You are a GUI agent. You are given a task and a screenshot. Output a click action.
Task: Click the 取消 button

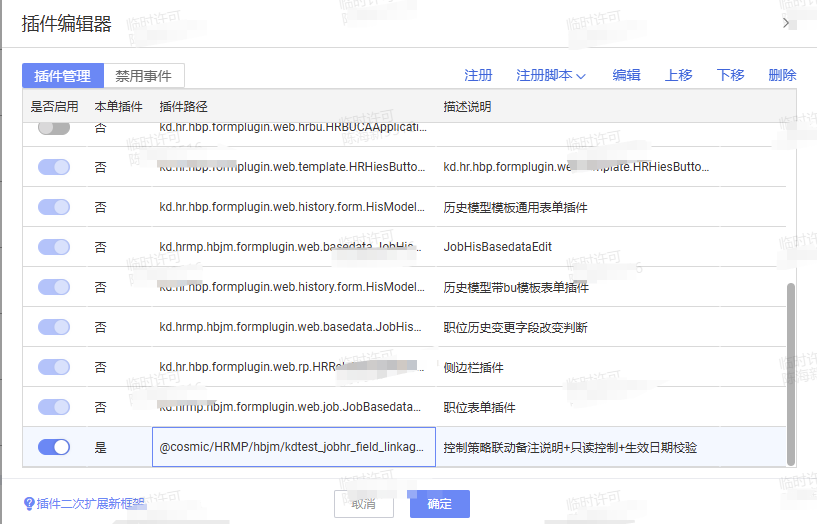point(364,504)
